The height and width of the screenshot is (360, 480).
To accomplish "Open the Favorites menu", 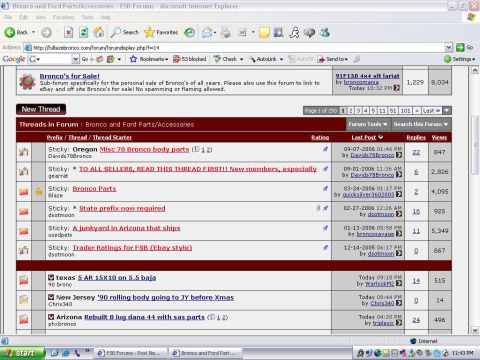I will (x=63, y=17).
